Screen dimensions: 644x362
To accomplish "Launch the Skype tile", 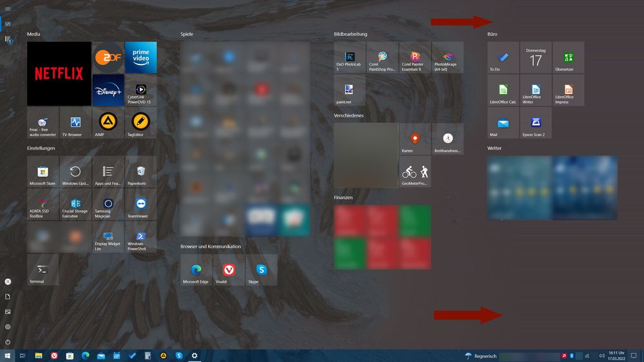I will 262,270.
